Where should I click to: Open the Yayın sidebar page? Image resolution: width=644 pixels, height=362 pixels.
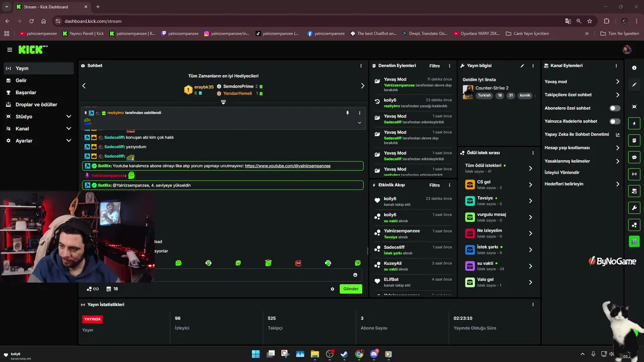click(39, 68)
